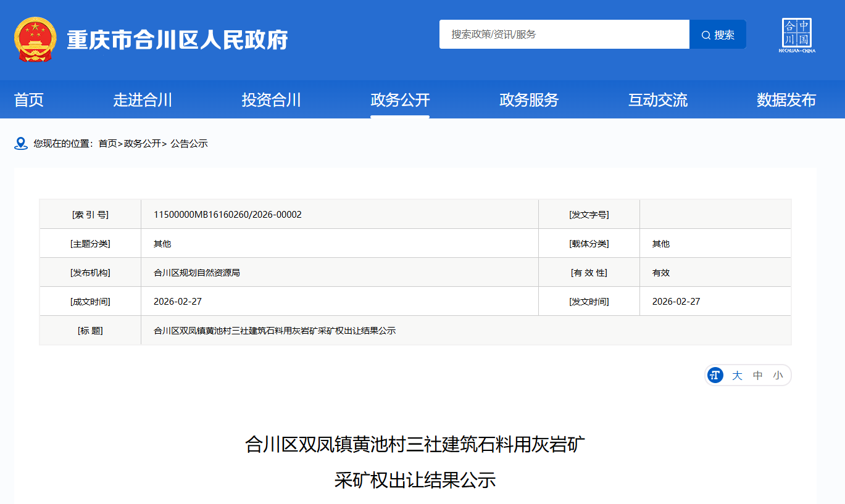Focus the search input field

coord(564,35)
